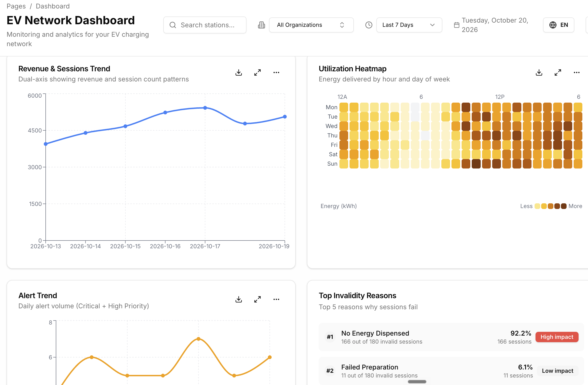This screenshot has width=588, height=385.
Task: Click the Tuesday, October 20, 2026 date text
Action: point(495,25)
